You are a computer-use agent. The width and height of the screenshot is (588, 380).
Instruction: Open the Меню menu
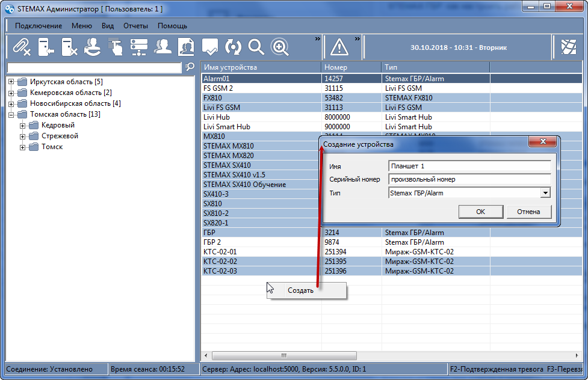82,26
